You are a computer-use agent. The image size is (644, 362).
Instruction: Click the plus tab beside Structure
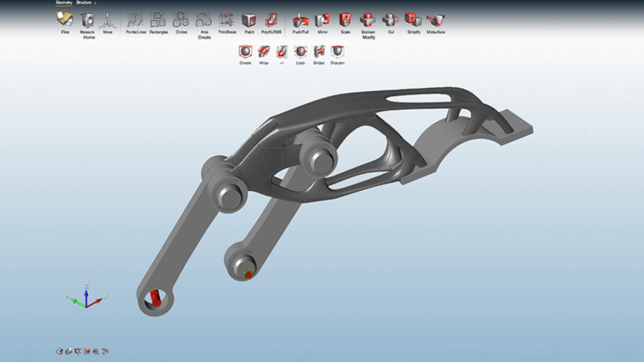point(95,3)
